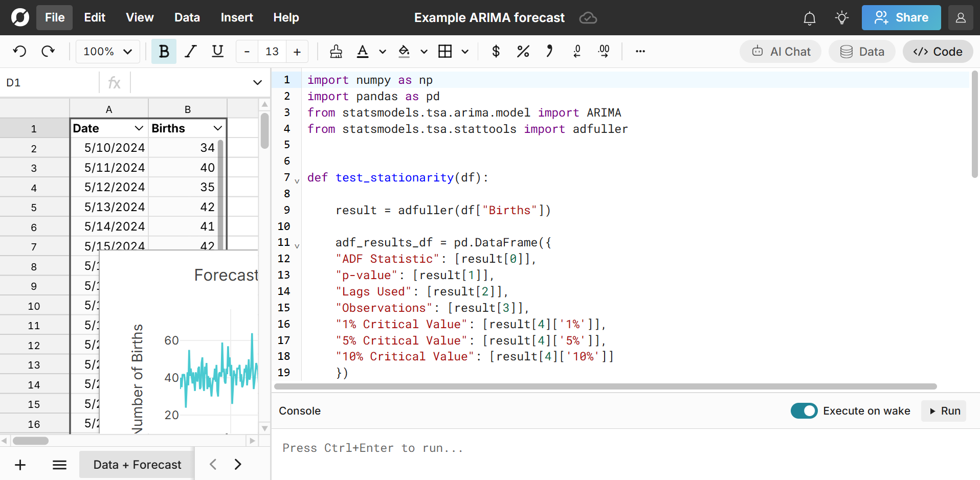Format cell as currency
The image size is (980, 480).
(495, 51)
